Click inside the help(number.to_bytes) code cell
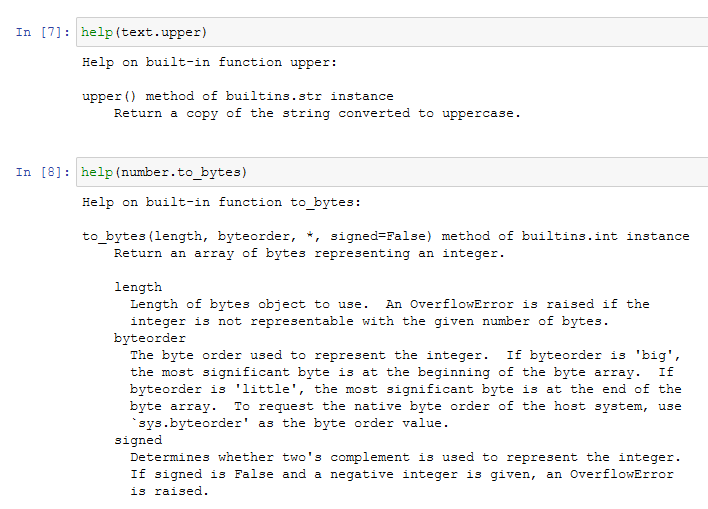 [x=450, y=172]
